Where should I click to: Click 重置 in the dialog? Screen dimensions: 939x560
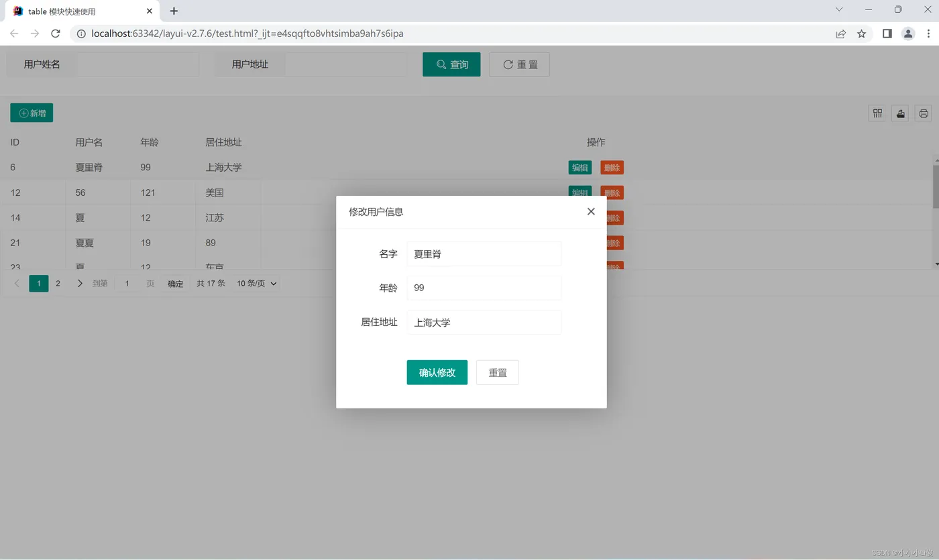click(497, 372)
